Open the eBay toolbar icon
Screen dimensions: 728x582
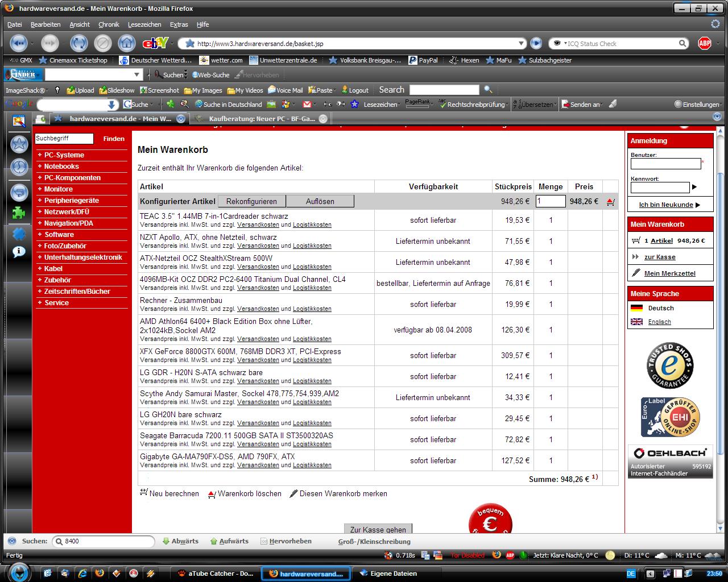coord(155,43)
